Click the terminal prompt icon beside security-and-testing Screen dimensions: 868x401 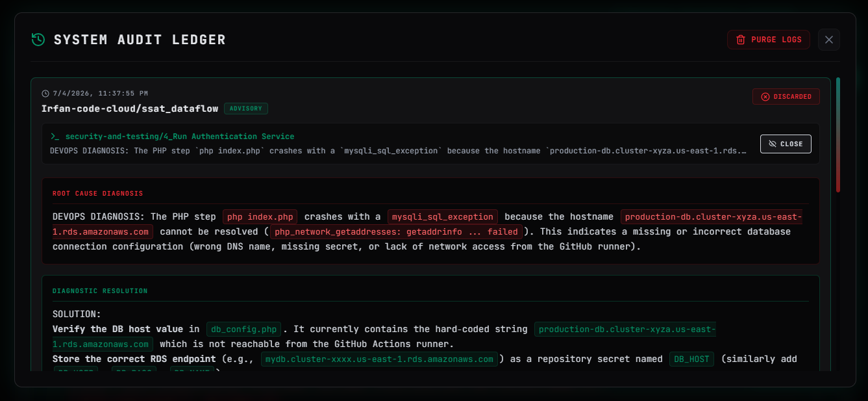[55, 136]
